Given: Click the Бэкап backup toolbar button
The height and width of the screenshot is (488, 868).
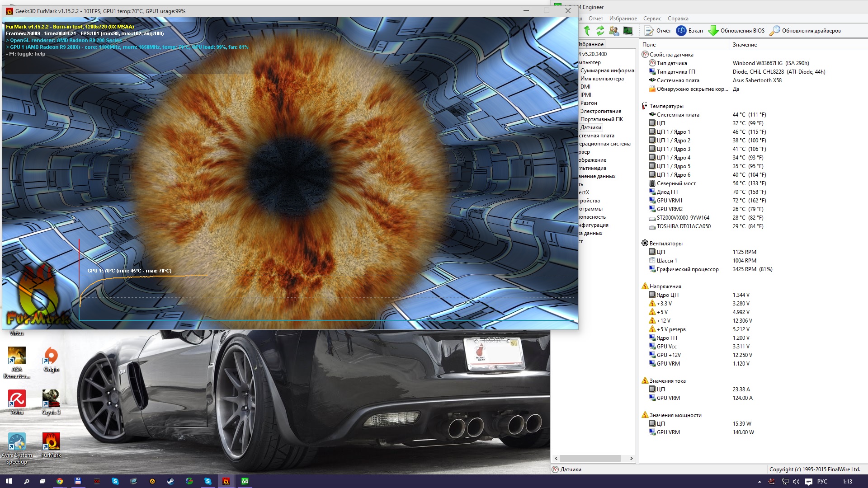Looking at the screenshot, I should (x=689, y=31).
